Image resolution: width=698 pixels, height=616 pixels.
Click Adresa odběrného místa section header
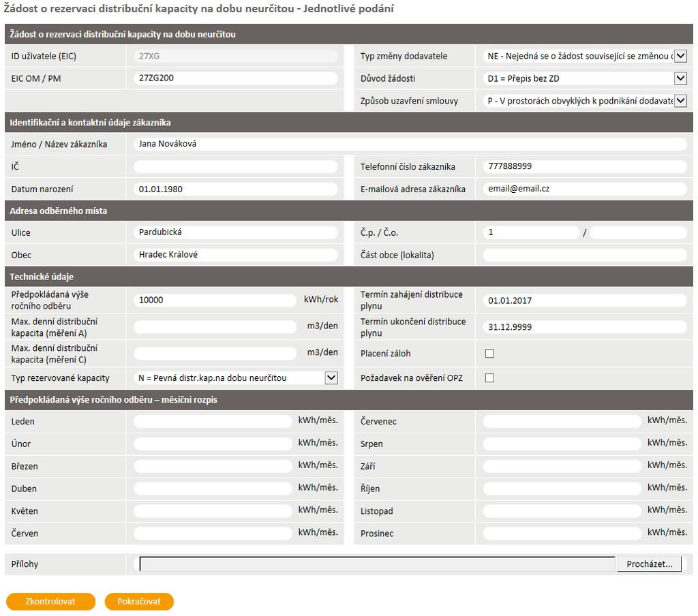(348, 211)
